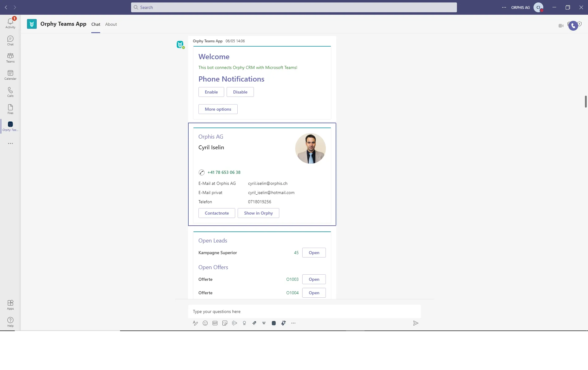Open the CI profile avatar menu

(x=538, y=7)
